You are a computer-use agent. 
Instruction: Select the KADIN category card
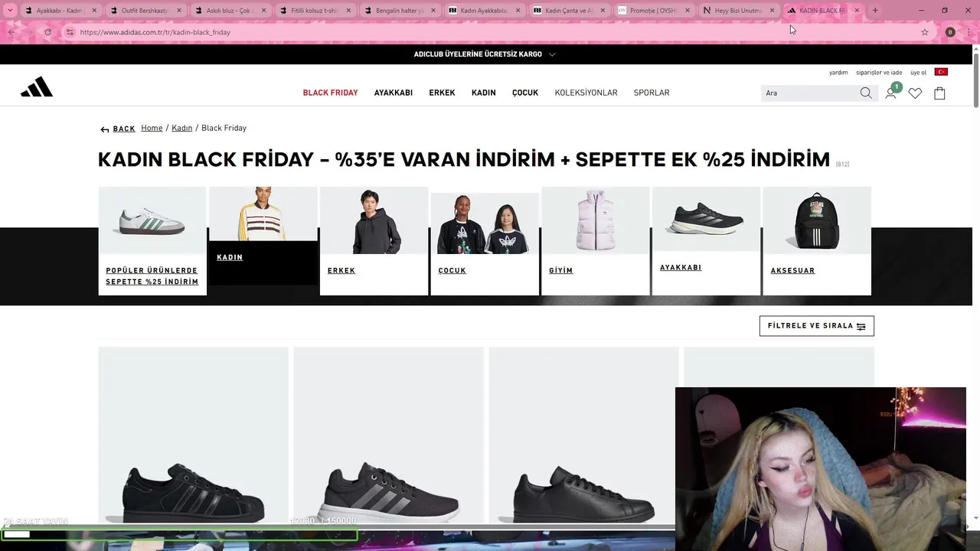pyautogui.click(x=263, y=236)
